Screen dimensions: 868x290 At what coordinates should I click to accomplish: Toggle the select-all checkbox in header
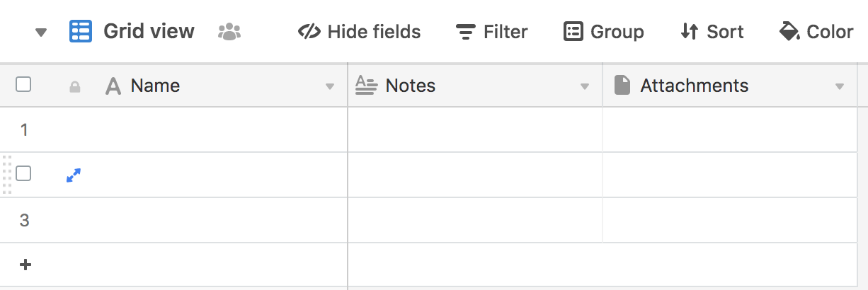(23, 85)
